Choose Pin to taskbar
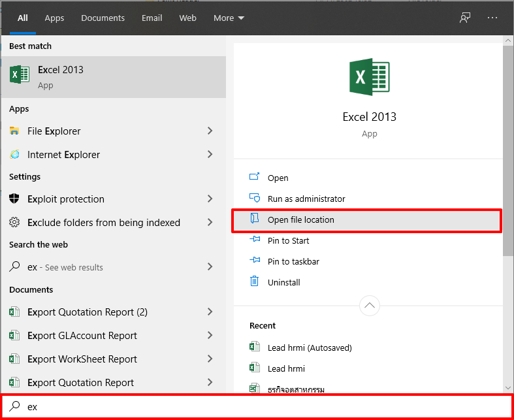514x420 pixels. tap(293, 262)
